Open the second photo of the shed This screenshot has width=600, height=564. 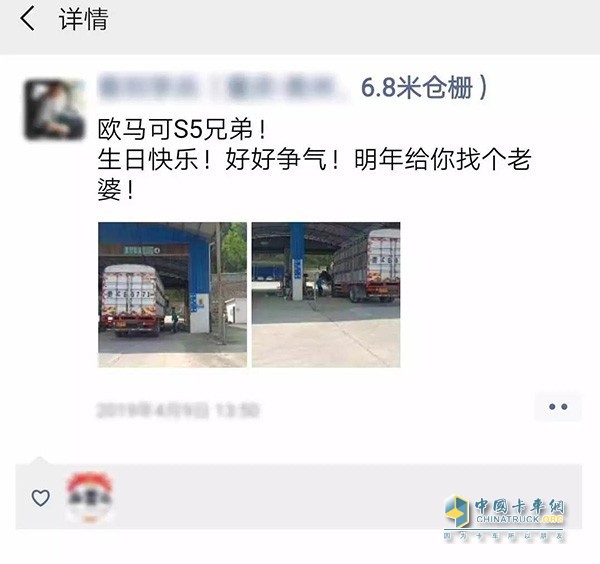tap(326, 295)
